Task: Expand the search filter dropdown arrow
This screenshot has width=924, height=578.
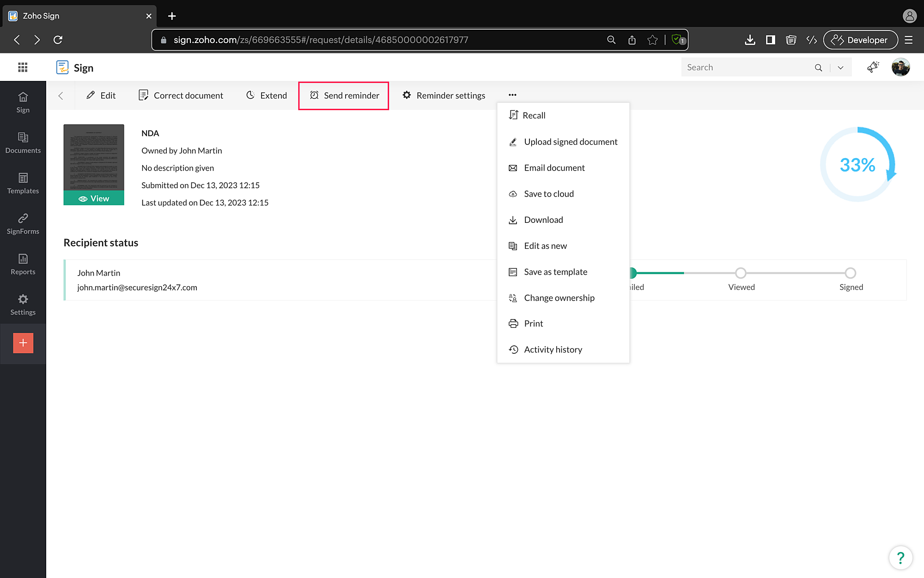Action: [840, 68]
